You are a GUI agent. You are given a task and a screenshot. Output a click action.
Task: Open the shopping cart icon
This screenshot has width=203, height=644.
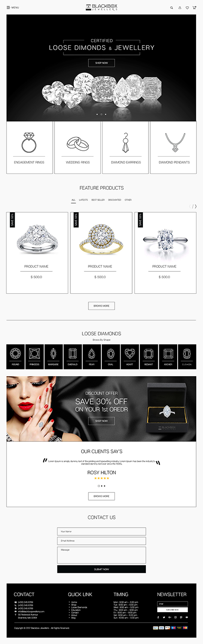pos(194,7)
